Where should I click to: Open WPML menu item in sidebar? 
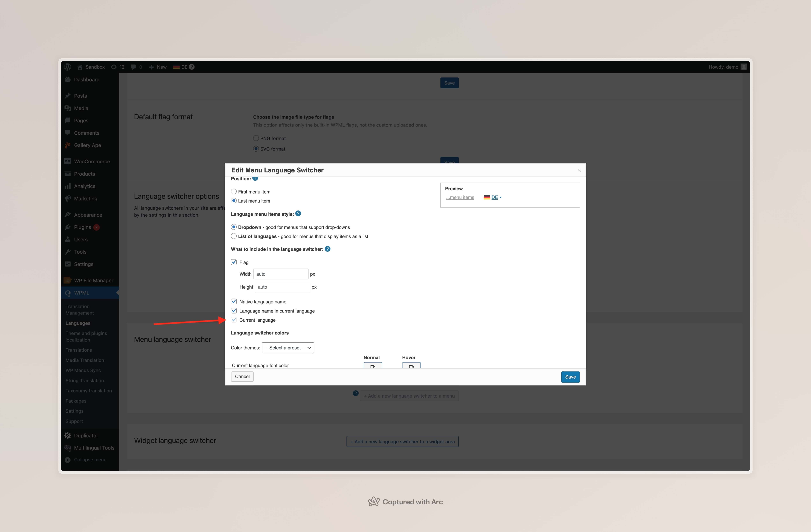tap(90, 293)
